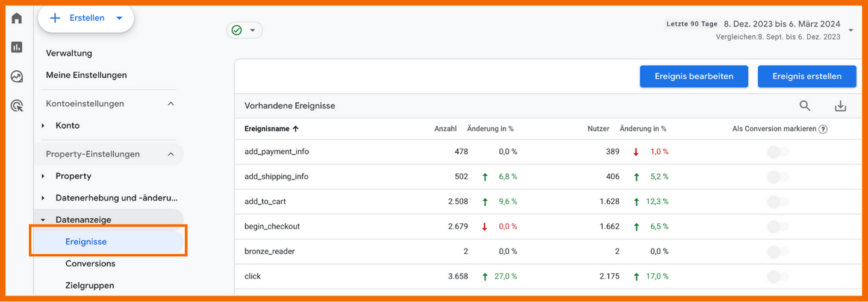Open Zielgruppen menu entry
The width and height of the screenshot is (868, 302).
point(90,285)
